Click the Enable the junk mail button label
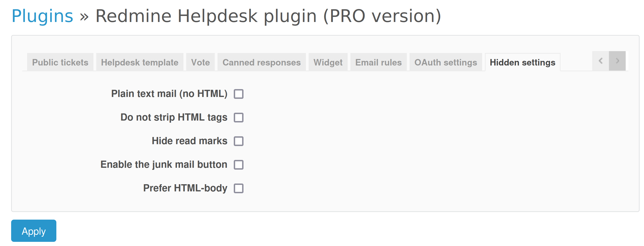Viewport: 644px width, 246px height. [x=164, y=165]
